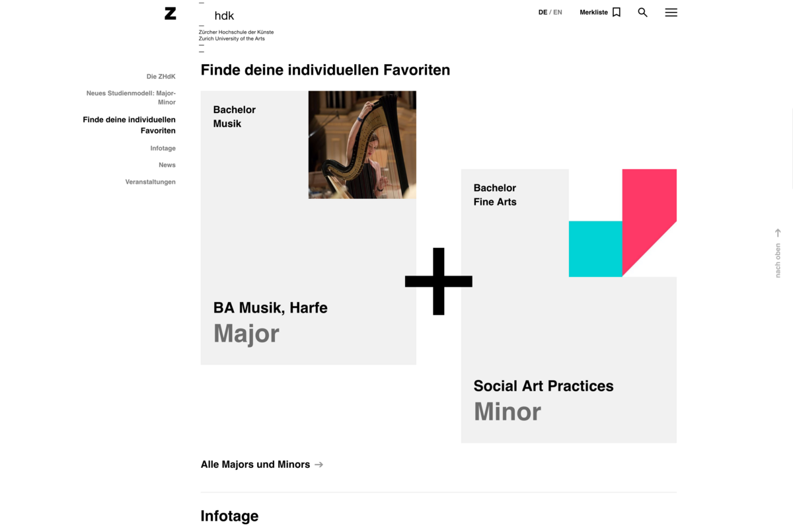This screenshot has width=793, height=532.
Task: Click the Z logo icon
Action: pyautogui.click(x=170, y=13)
